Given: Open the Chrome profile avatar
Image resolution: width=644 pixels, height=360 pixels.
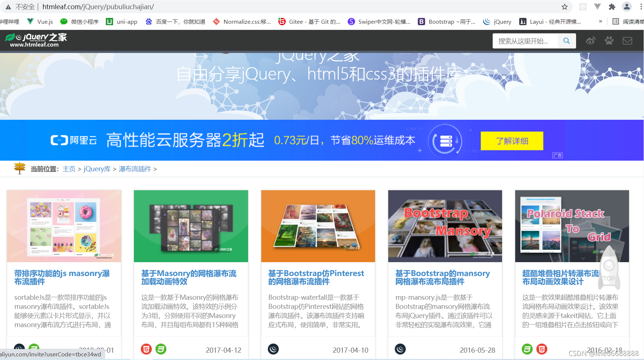Looking at the screenshot, I should (x=626, y=7).
